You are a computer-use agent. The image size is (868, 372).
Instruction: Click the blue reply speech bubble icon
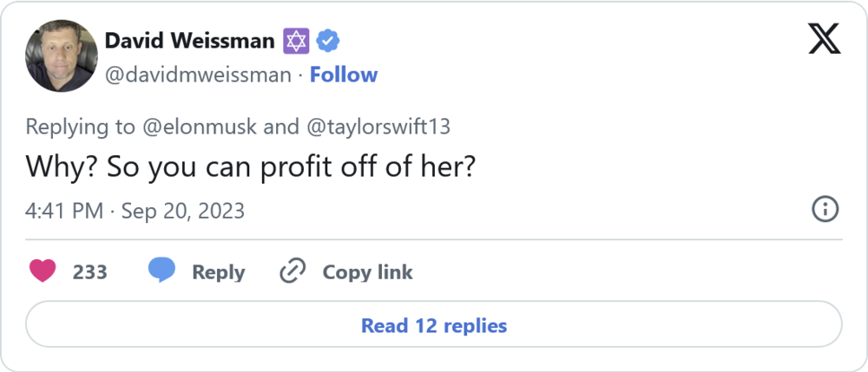[161, 271]
